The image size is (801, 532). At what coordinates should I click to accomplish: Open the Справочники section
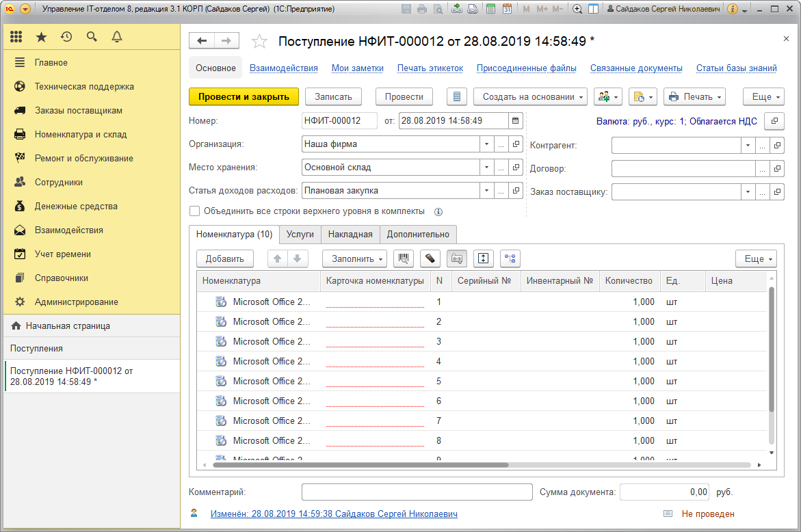point(62,278)
